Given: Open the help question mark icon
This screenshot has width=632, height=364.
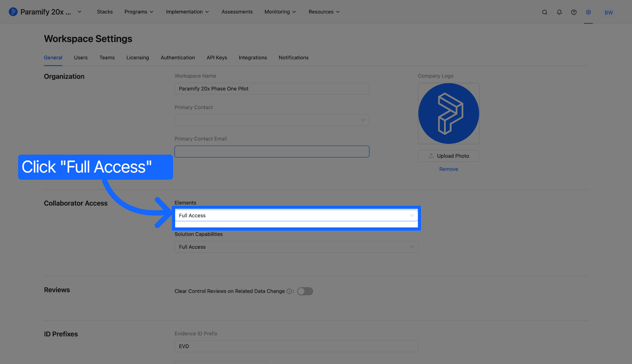Looking at the screenshot, I should [574, 12].
